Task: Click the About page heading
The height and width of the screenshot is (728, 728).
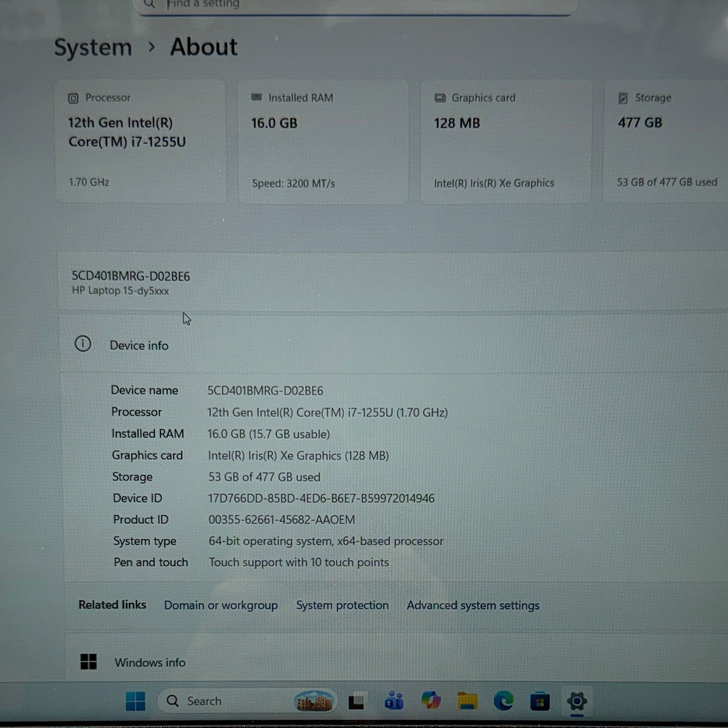Action: (x=203, y=47)
